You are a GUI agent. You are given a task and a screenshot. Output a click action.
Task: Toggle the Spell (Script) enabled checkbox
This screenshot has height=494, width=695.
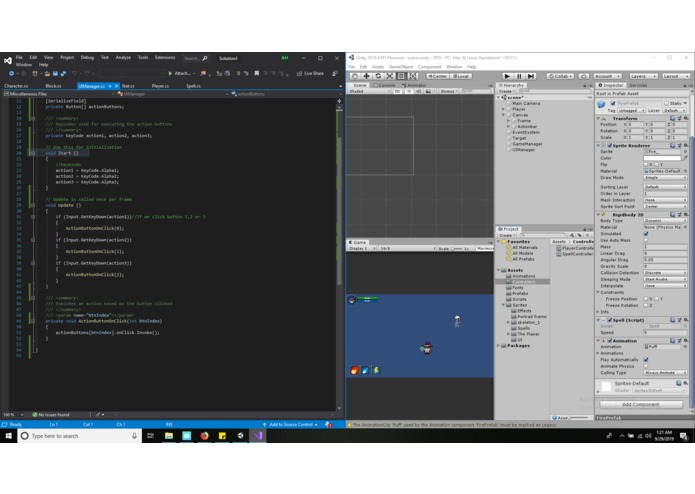click(x=610, y=320)
